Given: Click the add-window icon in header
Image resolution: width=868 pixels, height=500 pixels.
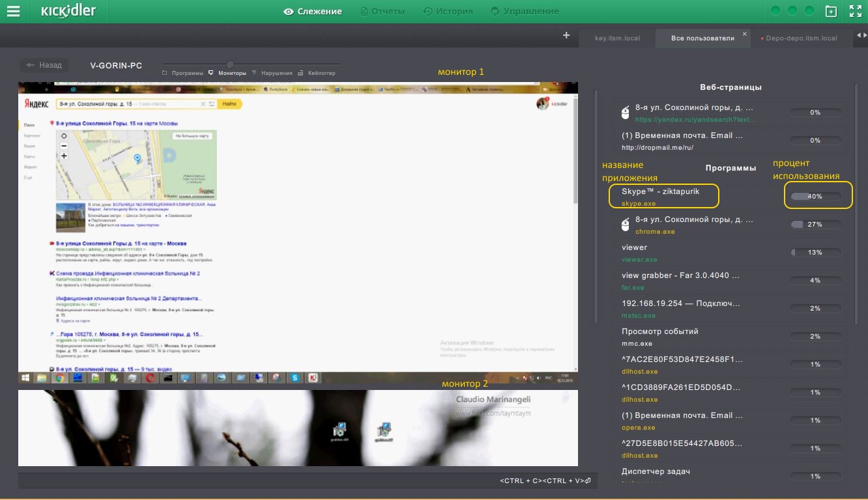Looking at the screenshot, I should pos(831,11).
